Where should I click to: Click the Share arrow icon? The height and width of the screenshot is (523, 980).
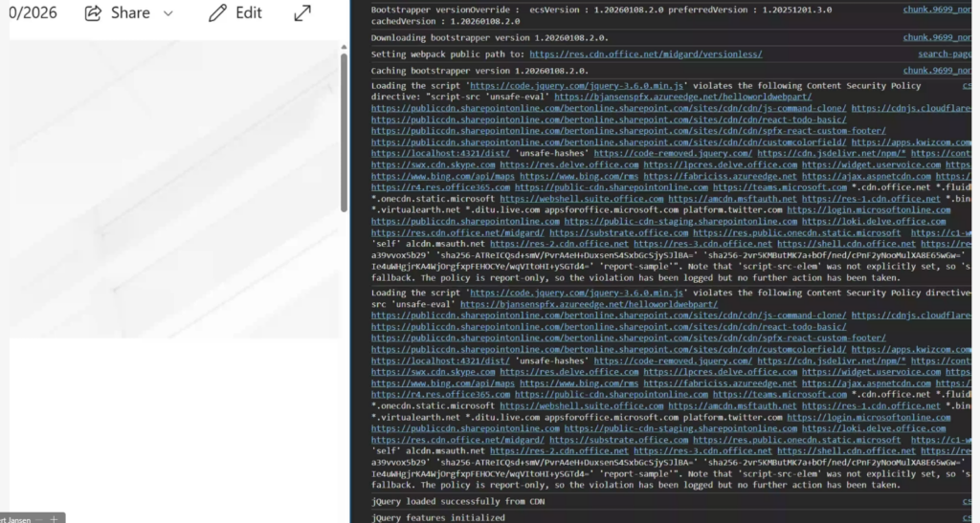pos(93,13)
